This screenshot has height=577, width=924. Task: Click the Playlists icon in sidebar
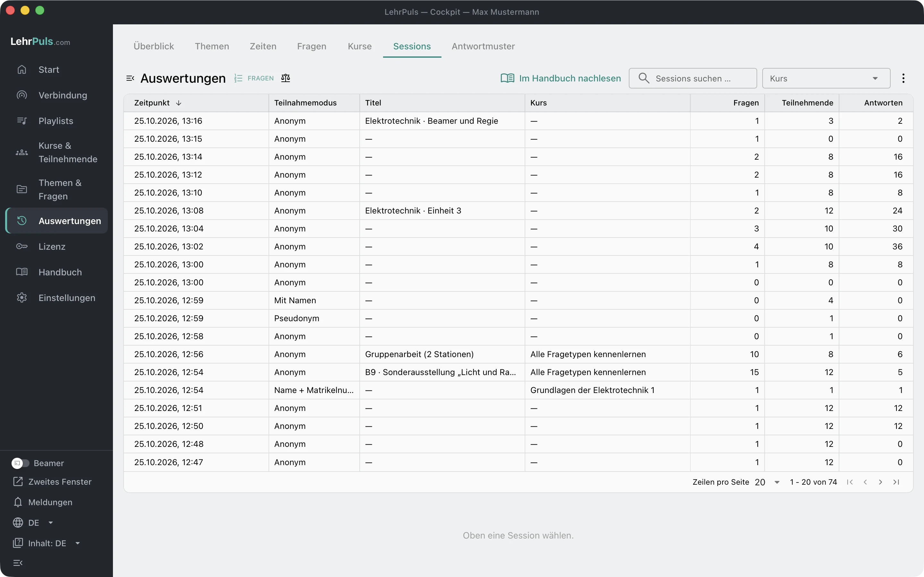tap(22, 121)
